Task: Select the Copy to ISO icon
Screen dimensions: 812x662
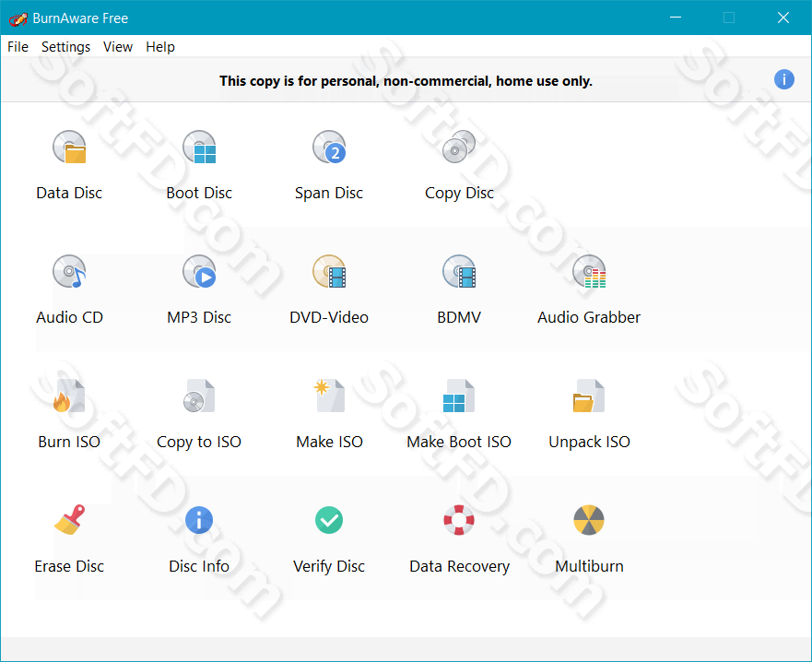Action: click(x=199, y=396)
